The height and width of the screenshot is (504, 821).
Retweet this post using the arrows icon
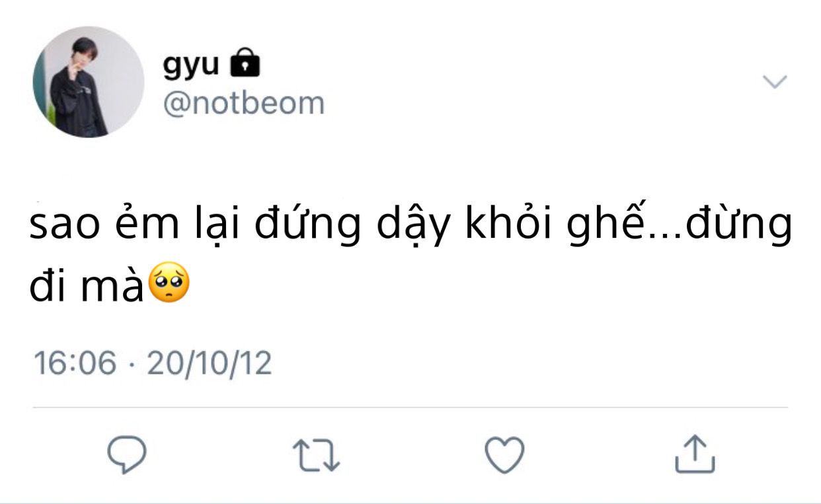tap(316, 455)
